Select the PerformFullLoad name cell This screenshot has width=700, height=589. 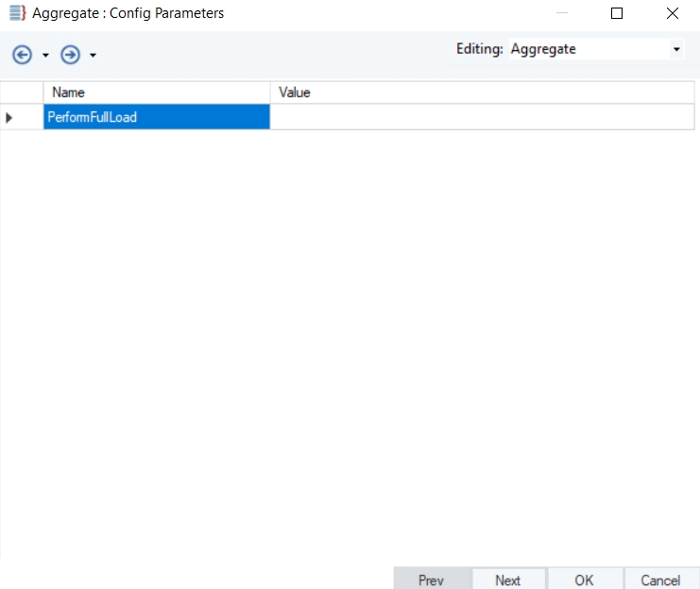point(157,117)
